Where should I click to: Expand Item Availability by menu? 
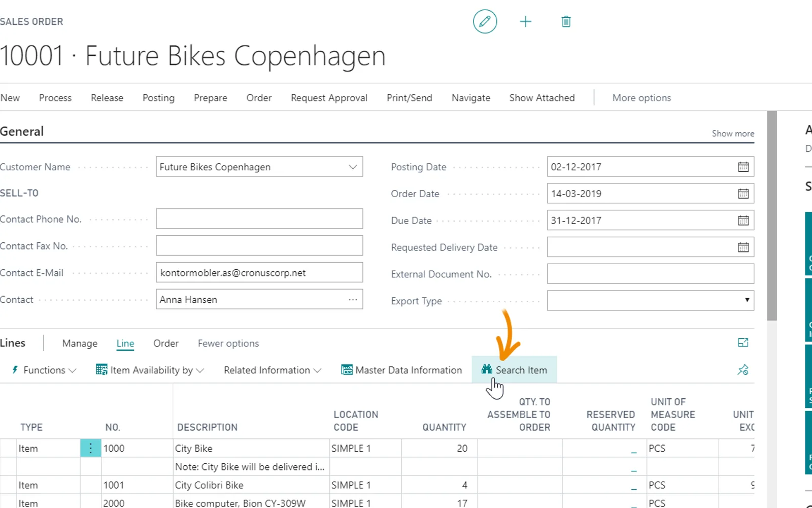(x=150, y=370)
